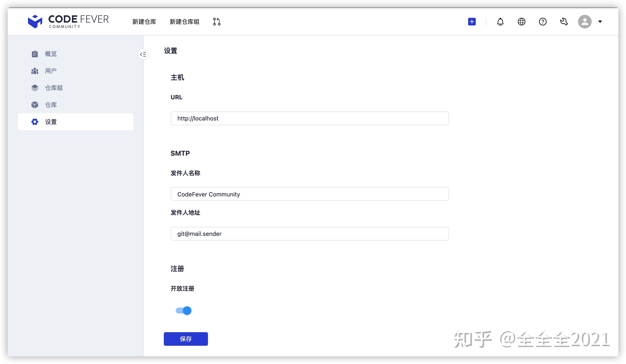The width and height of the screenshot is (626, 364).
Task: Click the 保存 button
Action: pos(186,339)
